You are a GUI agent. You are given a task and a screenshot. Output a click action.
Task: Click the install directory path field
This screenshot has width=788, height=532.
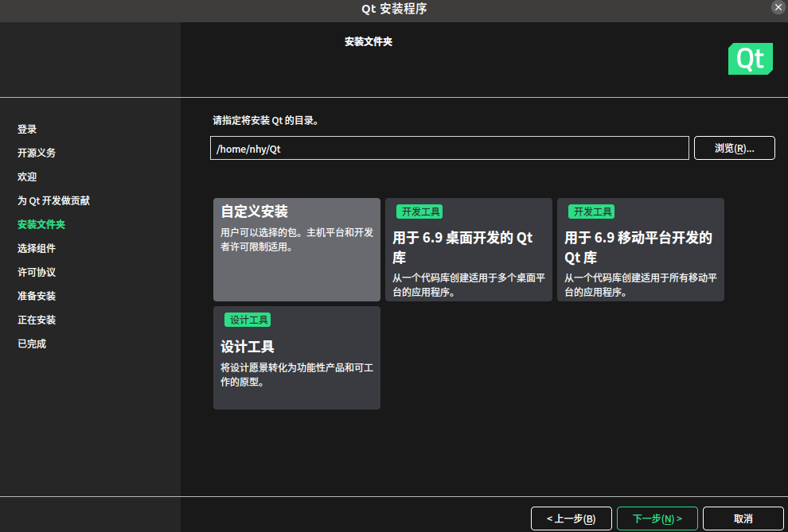[449, 148]
